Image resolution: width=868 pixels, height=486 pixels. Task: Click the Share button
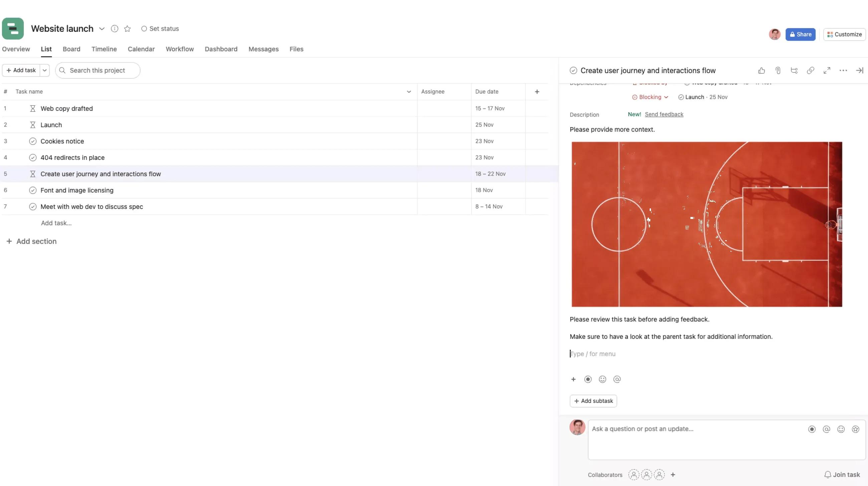point(800,34)
